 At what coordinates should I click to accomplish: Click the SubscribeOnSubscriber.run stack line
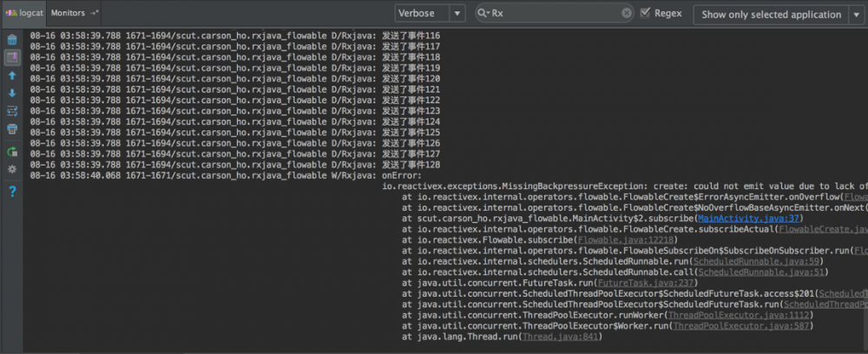[x=635, y=251]
